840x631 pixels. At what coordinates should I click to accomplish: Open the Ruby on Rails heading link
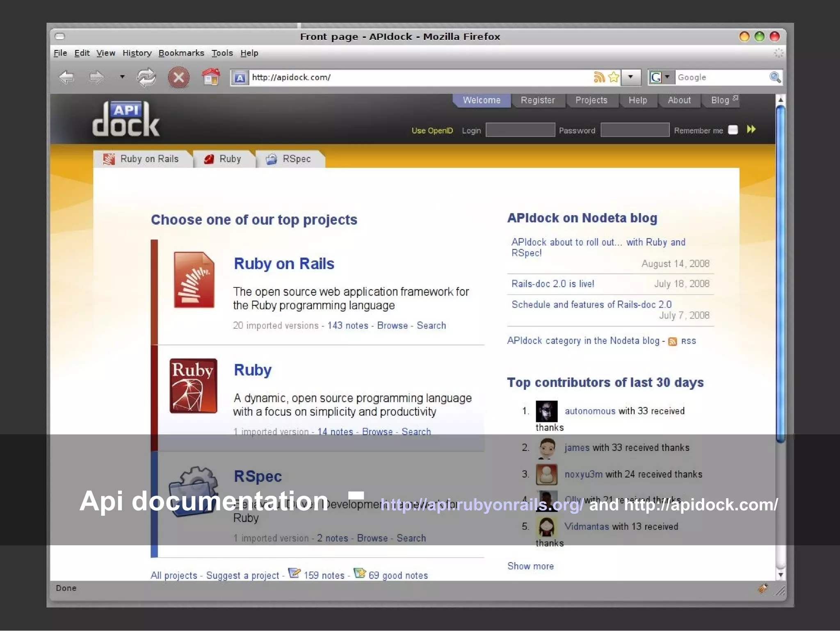284,264
